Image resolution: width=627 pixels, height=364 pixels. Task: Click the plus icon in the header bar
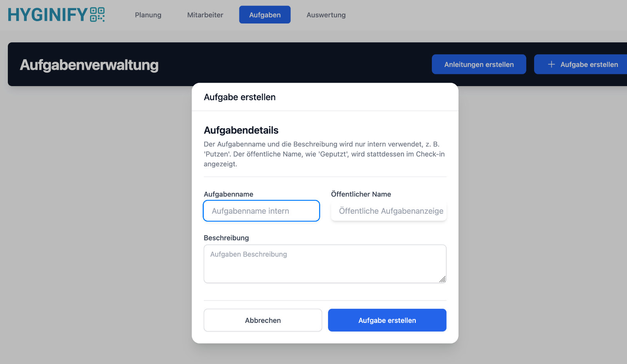[551, 65]
